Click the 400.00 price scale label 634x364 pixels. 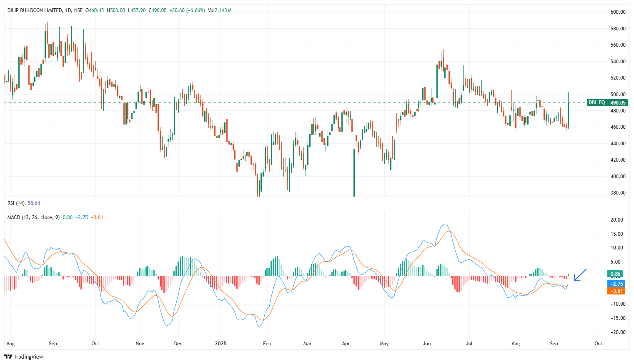618,177
